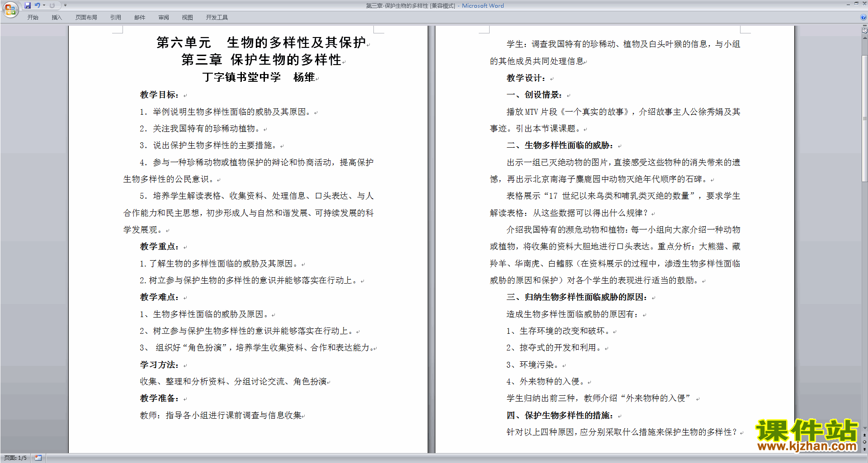Image resolution: width=868 pixels, height=463 pixels.
Task: Switch to the 邮件 tab
Action: 140,17
